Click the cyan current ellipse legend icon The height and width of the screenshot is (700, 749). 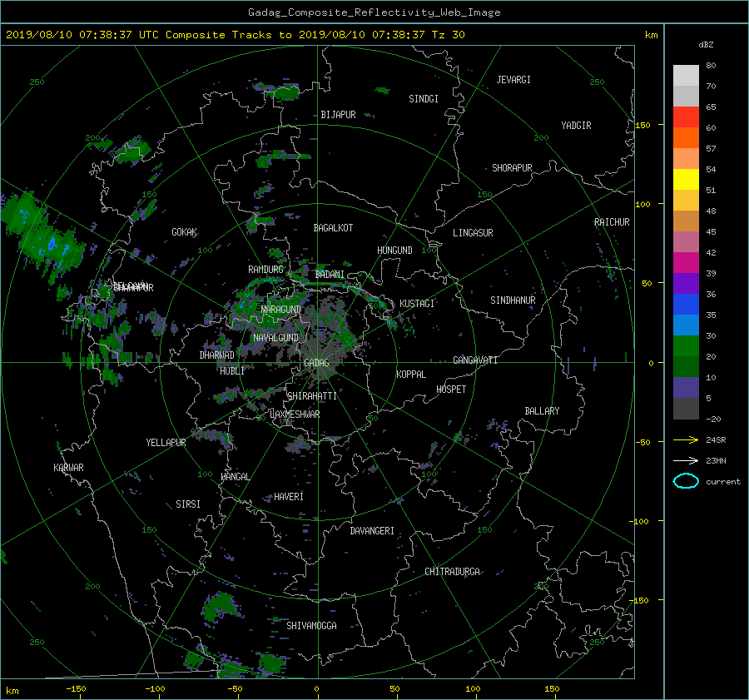[686, 481]
